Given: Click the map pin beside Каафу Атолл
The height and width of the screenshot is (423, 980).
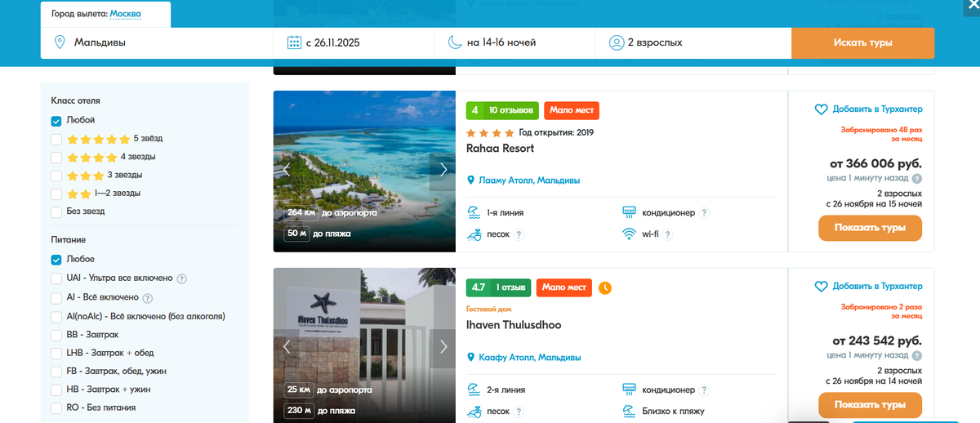Looking at the screenshot, I should (x=470, y=358).
